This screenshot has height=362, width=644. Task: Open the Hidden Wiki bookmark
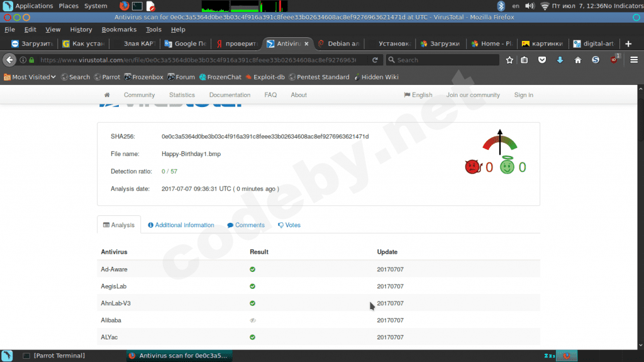pos(376,77)
